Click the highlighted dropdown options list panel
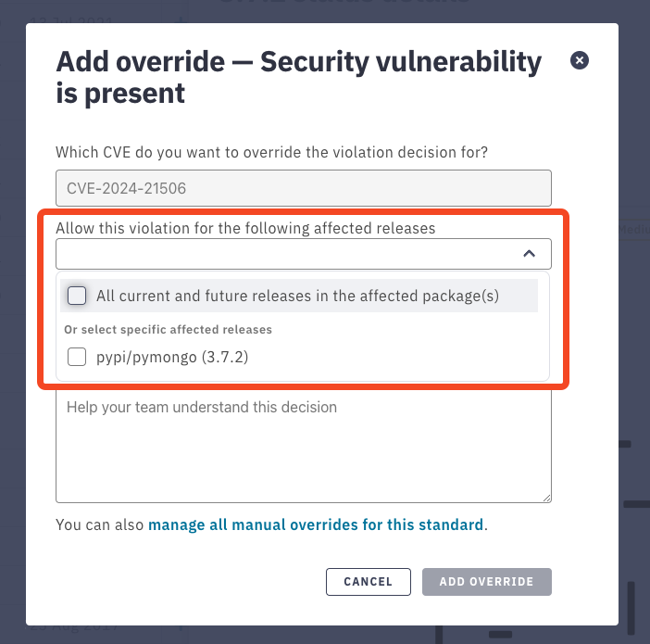 point(303,326)
